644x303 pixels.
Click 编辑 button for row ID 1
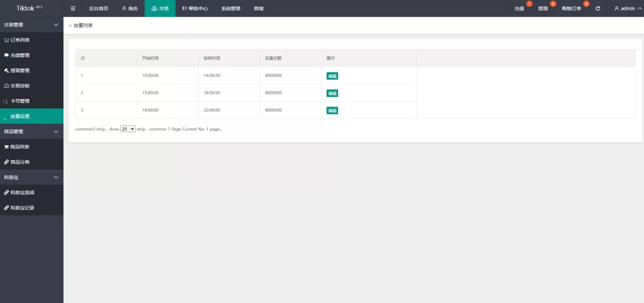pos(332,76)
